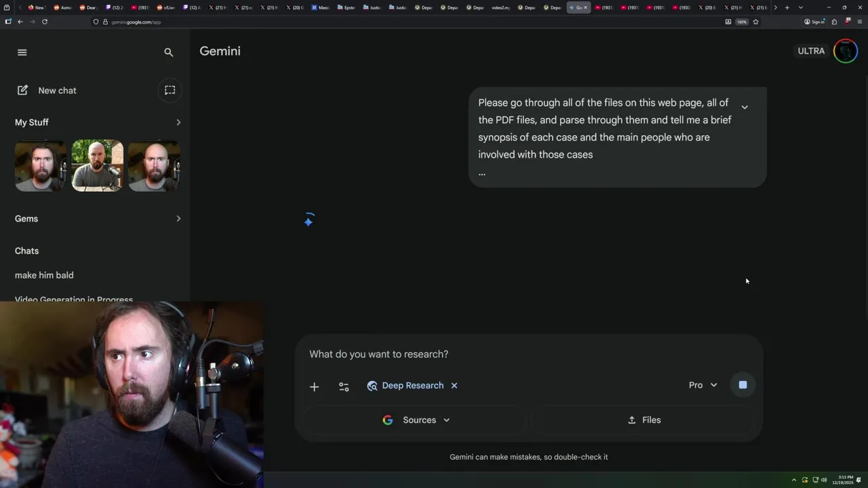Click the browser forward arrow
Image resolution: width=868 pixels, height=488 pixels.
pyautogui.click(x=32, y=22)
